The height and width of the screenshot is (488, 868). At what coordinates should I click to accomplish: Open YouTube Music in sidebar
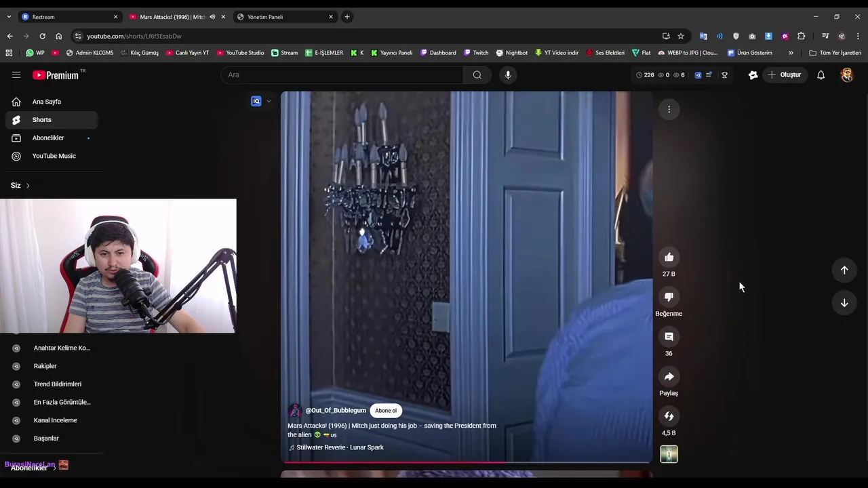tap(52, 156)
